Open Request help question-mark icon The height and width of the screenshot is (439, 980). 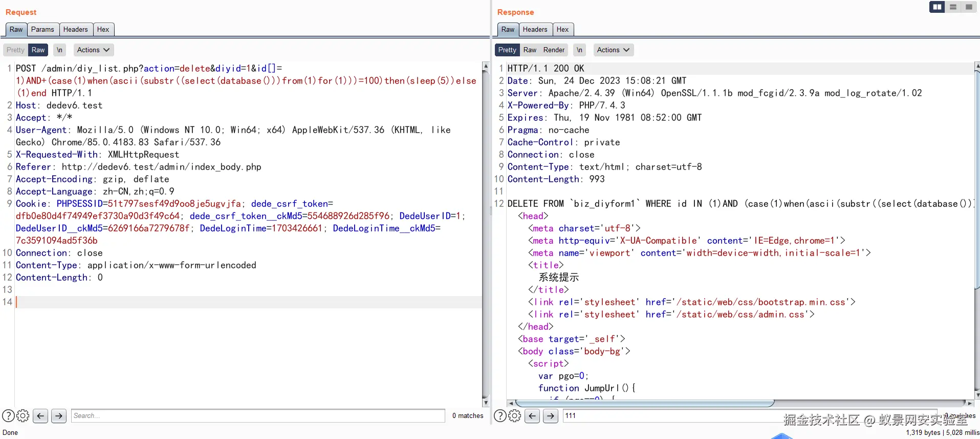8,415
